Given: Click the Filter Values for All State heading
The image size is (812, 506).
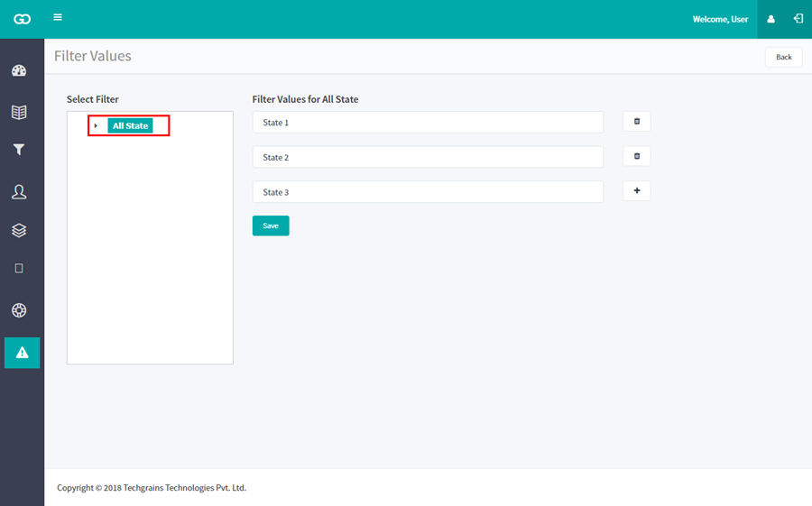Looking at the screenshot, I should (305, 99).
